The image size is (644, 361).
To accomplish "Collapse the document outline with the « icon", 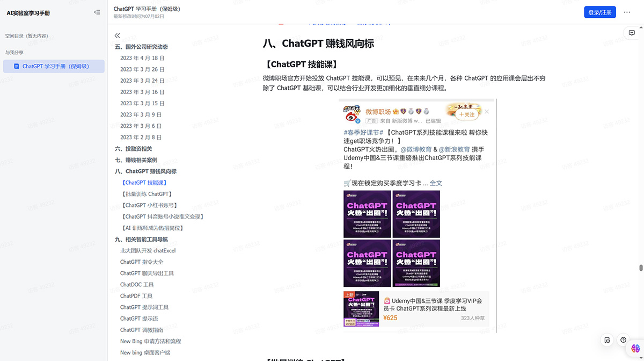I will [x=118, y=35].
